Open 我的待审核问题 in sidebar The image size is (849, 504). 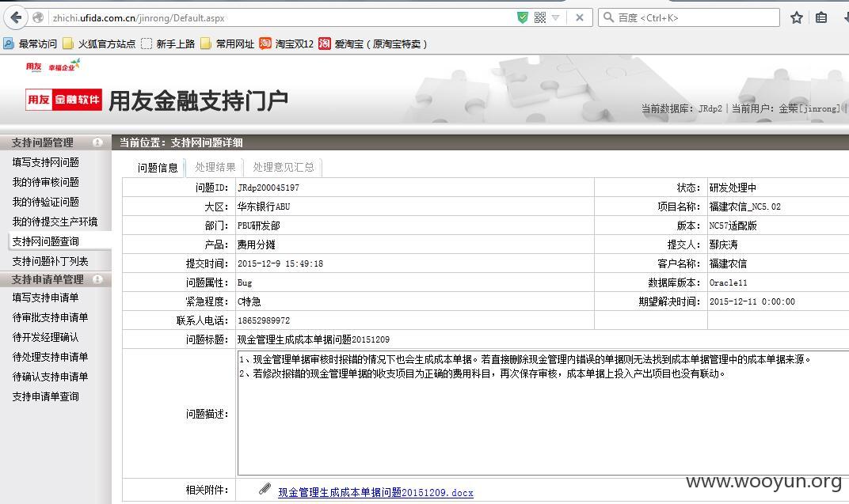45,182
